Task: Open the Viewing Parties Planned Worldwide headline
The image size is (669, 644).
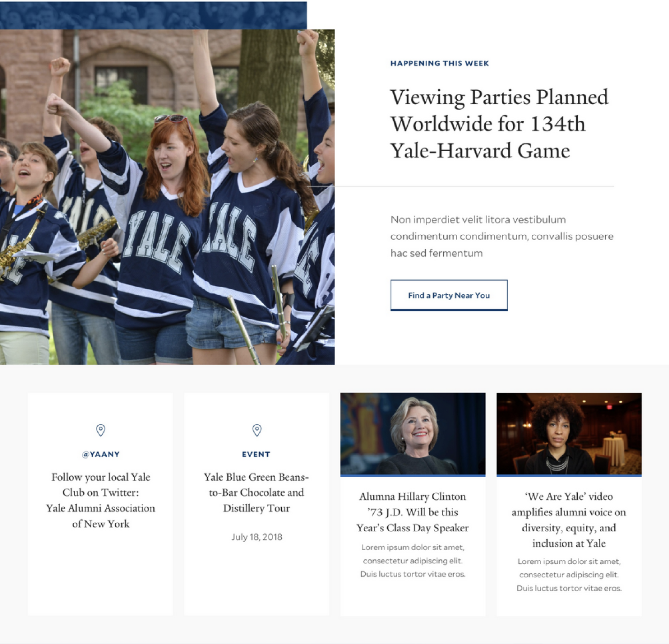Action: click(x=499, y=124)
